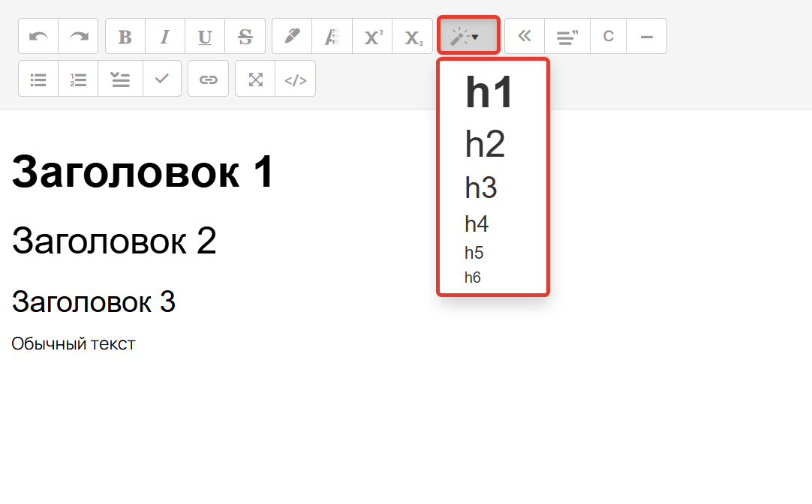This screenshot has width=812, height=504.
Task: Choose h2 from the heading menu
Action: (x=485, y=144)
